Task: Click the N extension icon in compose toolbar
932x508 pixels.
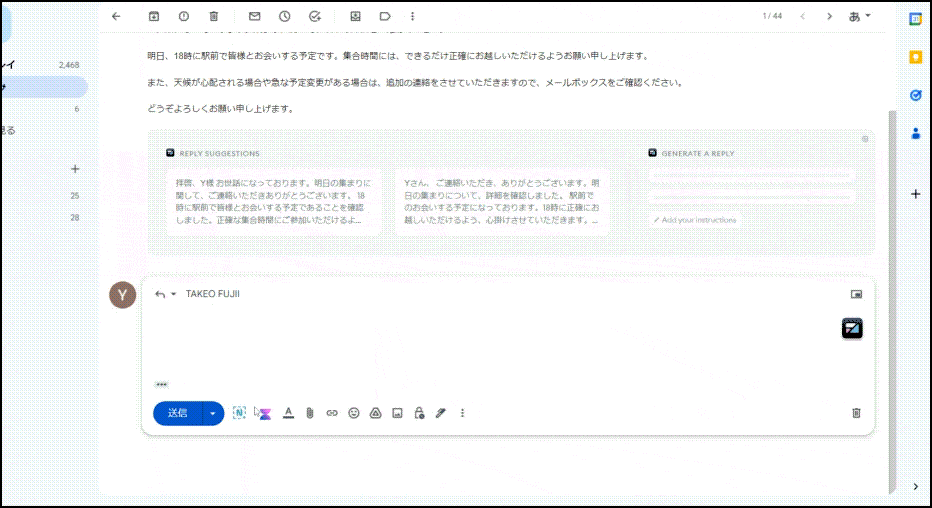Action: (x=239, y=413)
